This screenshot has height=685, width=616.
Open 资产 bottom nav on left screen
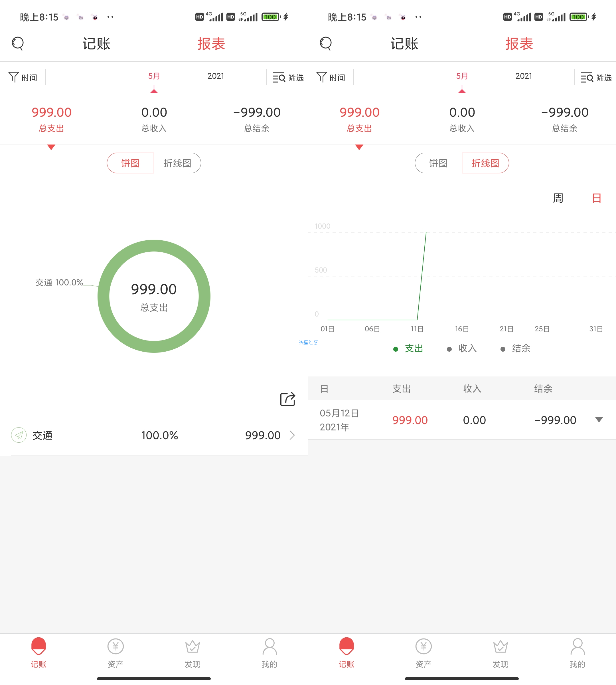tap(116, 652)
